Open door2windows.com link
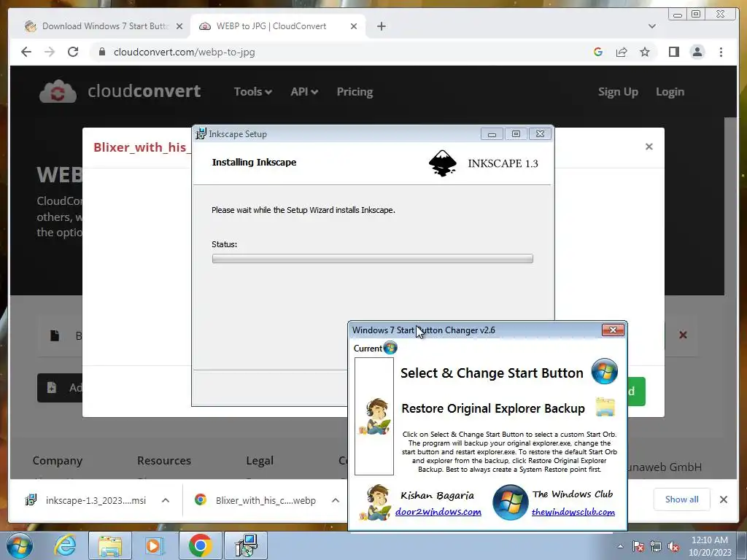 tap(438, 512)
